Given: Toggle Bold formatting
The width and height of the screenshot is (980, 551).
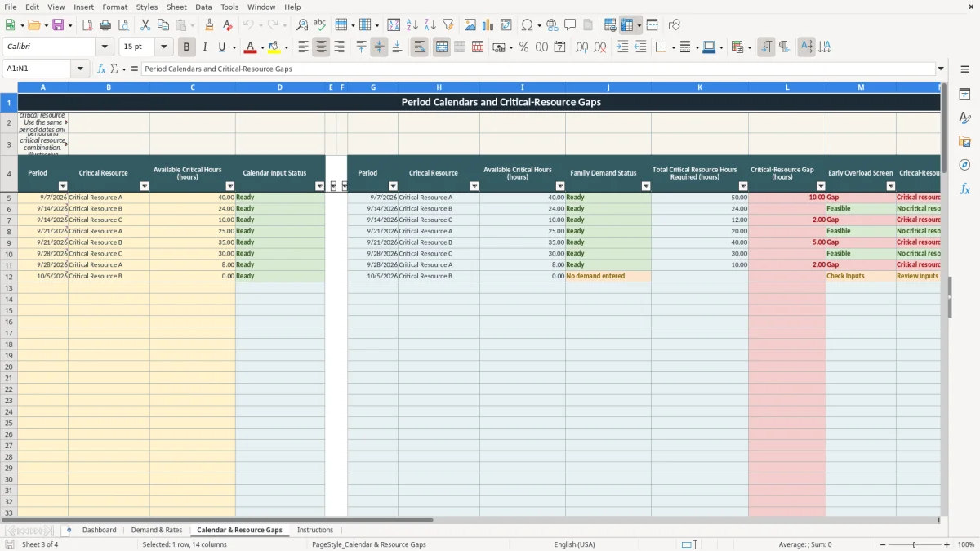Looking at the screenshot, I should coord(187,47).
